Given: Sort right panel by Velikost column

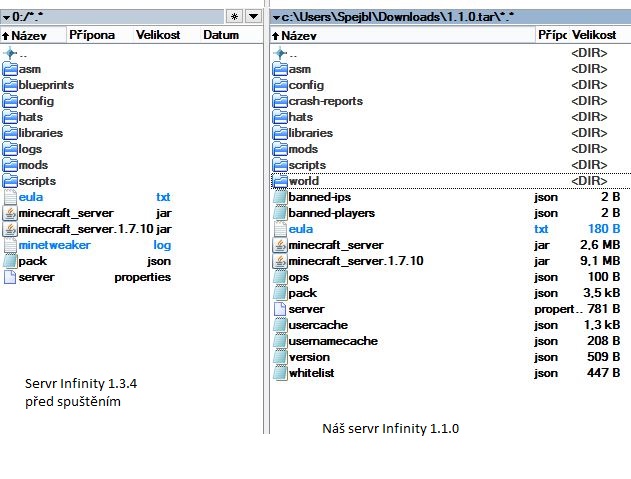Looking at the screenshot, I should coord(596,35).
